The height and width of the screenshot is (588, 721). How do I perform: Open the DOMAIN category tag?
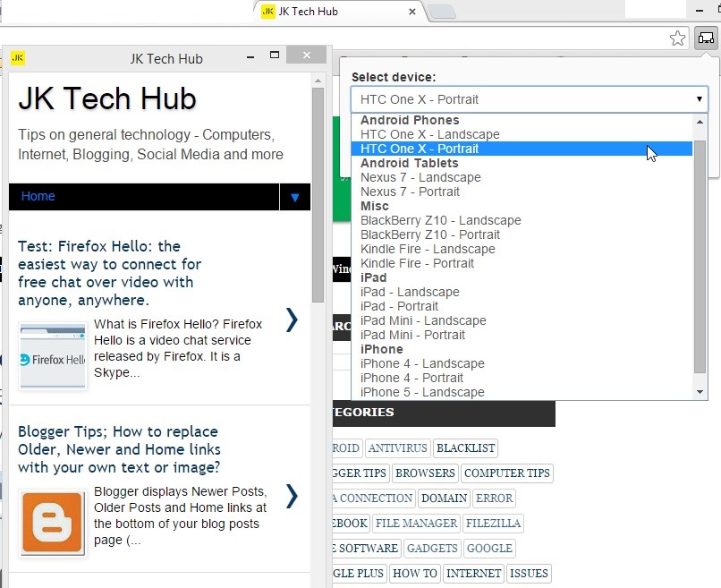pyautogui.click(x=444, y=499)
